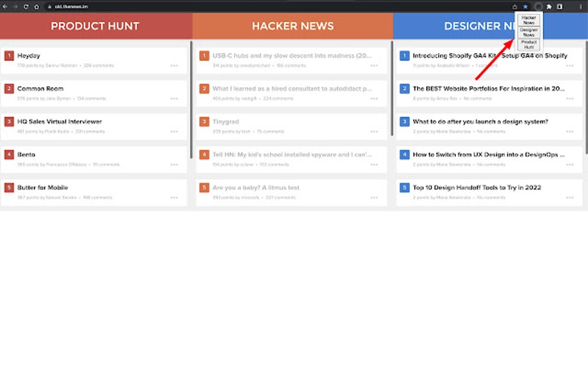The image size is (588, 368).
Task: Open more options for DesignOps story
Action: (x=570, y=165)
